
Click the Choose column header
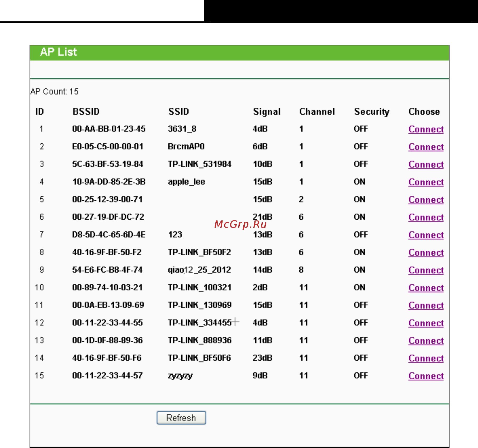(x=424, y=111)
